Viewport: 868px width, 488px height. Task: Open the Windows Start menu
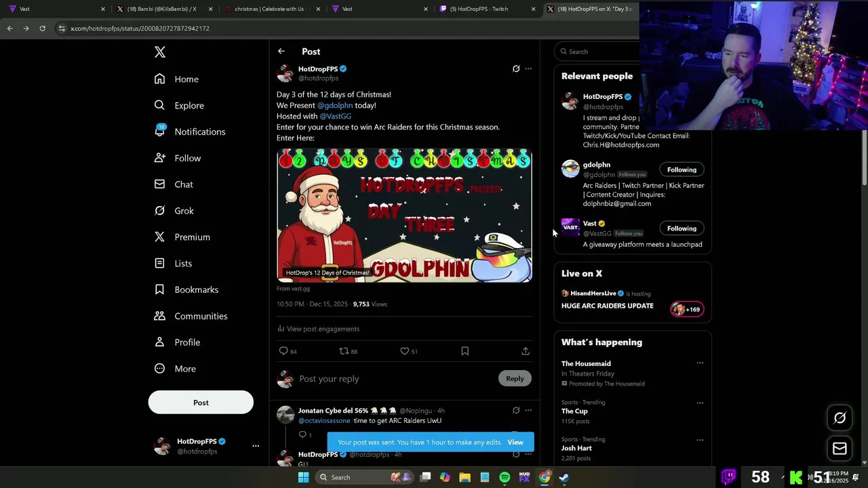[304, 477]
